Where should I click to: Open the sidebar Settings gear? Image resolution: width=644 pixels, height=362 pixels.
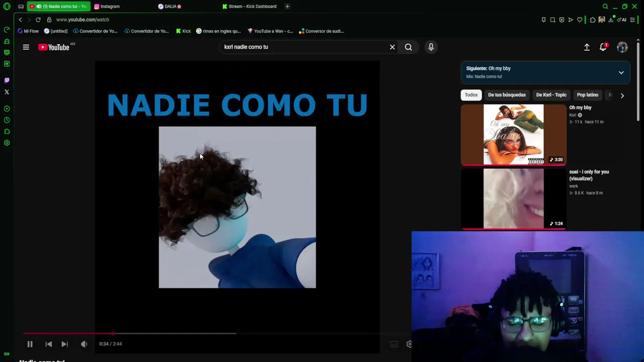tap(7, 143)
